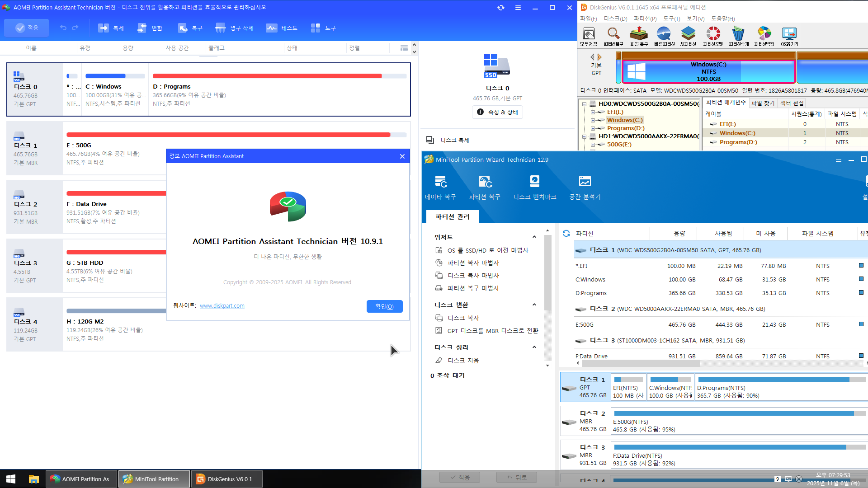Viewport: 868px width, 488px height.
Task: Switch to the Sector Edit tab
Action: (792, 103)
